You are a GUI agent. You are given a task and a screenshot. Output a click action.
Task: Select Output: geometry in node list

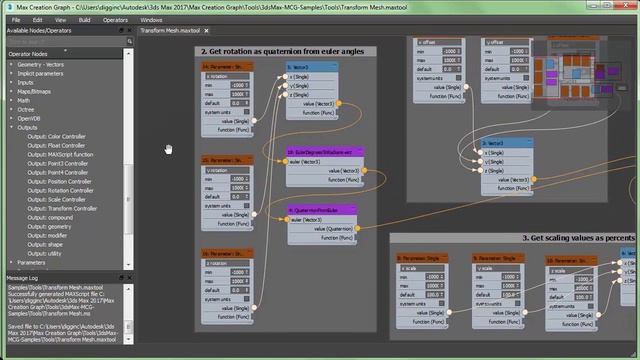click(49, 226)
